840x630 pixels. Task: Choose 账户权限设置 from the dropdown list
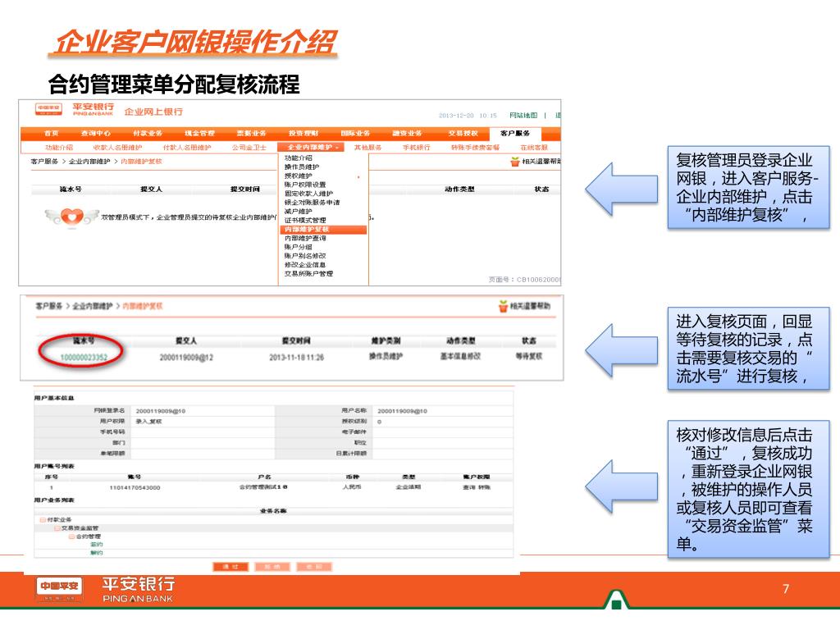click(305, 185)
